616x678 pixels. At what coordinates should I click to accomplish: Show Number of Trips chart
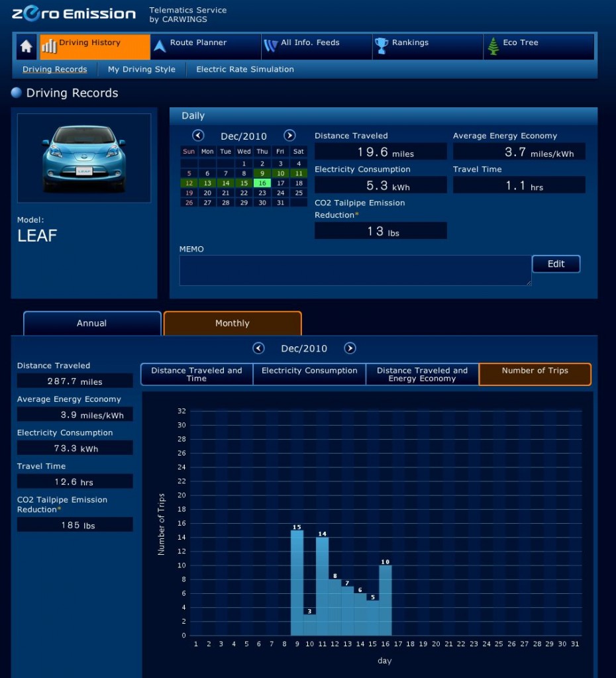(535, 374)
